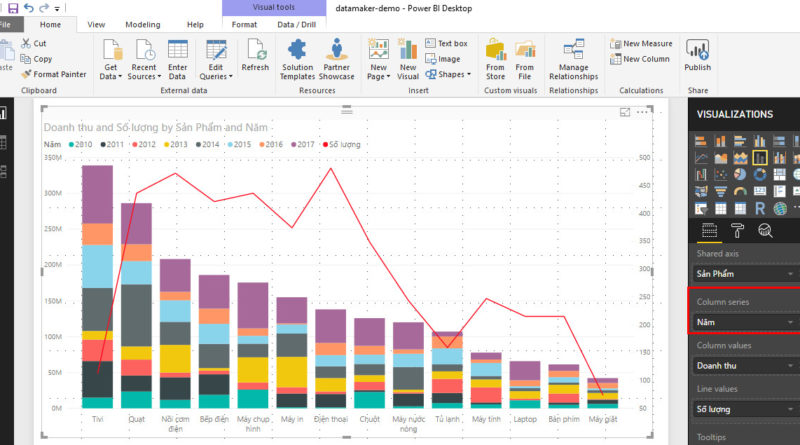This screenshot has height=445, width=800.
Task: Open the Format paint roller tab
Action: click(x=737, y=231)
